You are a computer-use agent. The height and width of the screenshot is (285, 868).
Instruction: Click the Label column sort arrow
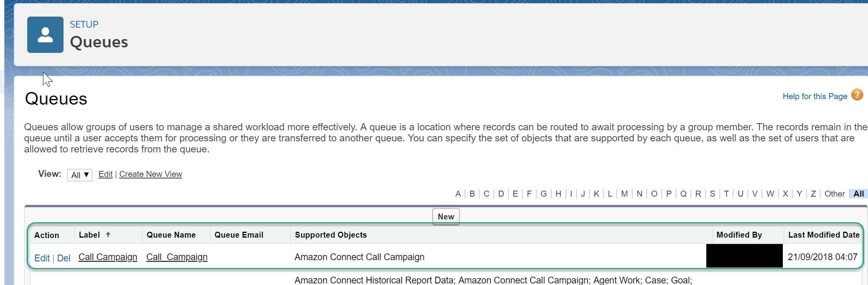point(108,234)
